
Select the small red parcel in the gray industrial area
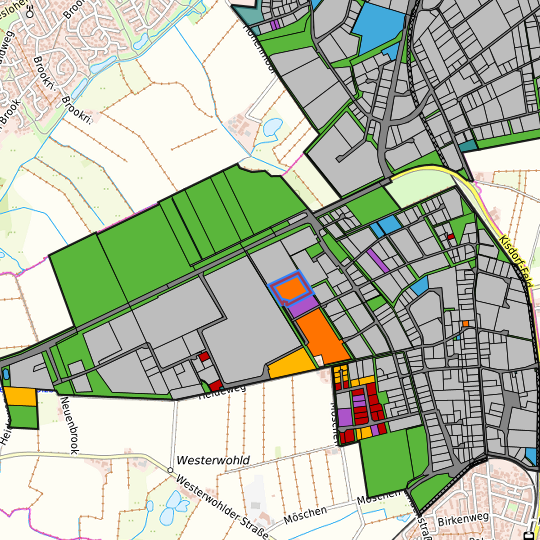coord(204,356)
